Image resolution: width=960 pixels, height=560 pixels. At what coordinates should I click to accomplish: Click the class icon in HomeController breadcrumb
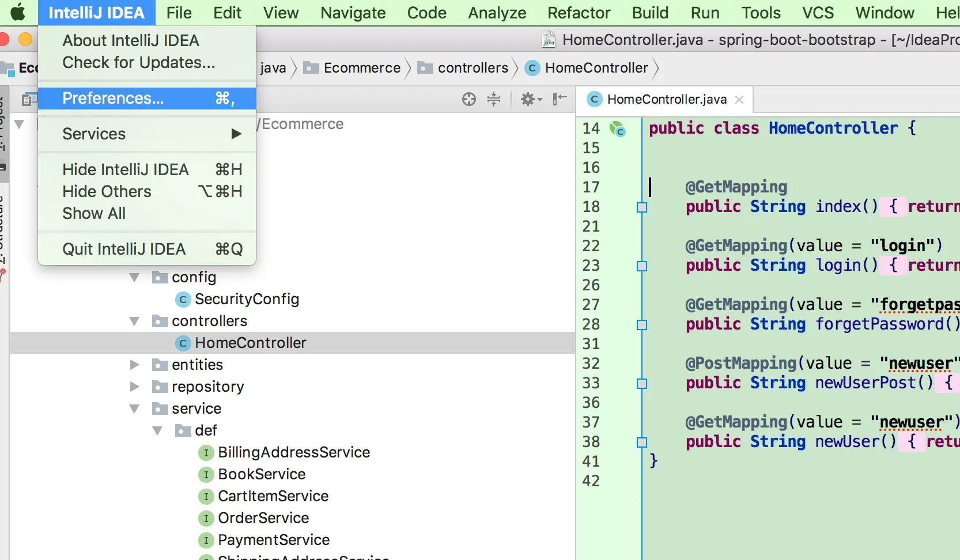coord(532,68)
